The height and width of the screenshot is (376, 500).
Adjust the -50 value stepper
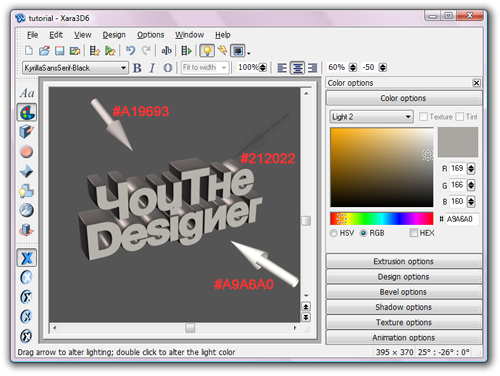(x=383, y=68)
